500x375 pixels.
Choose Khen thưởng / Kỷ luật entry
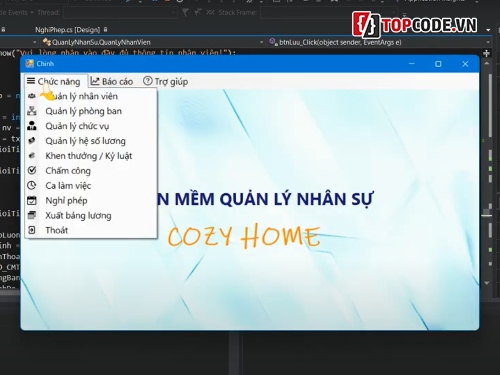(x=91, y=156)
